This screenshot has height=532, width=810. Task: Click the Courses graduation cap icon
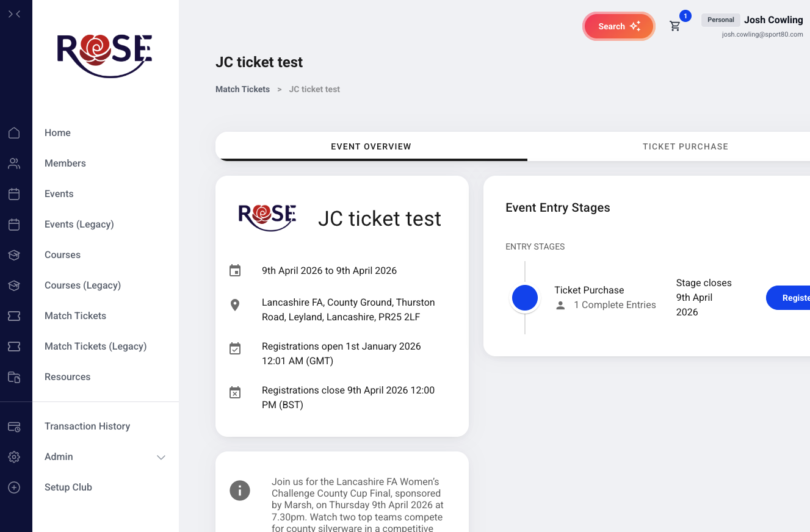tap(14, 255)
